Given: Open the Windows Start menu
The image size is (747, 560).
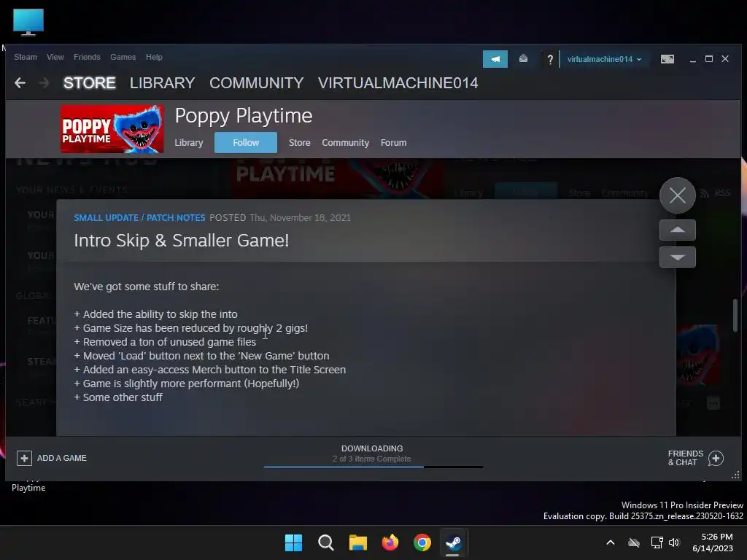Looking at the screenshot, I should click(x=293, y=542).
